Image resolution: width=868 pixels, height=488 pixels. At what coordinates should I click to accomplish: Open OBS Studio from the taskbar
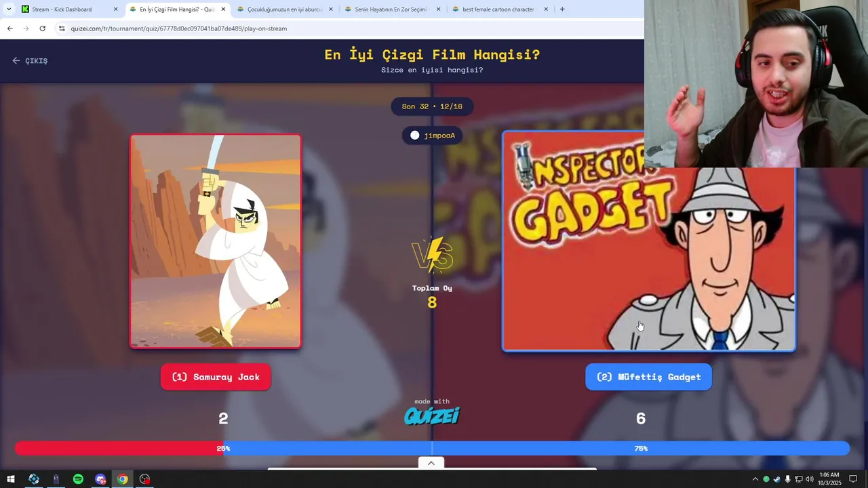pos(144,479)
